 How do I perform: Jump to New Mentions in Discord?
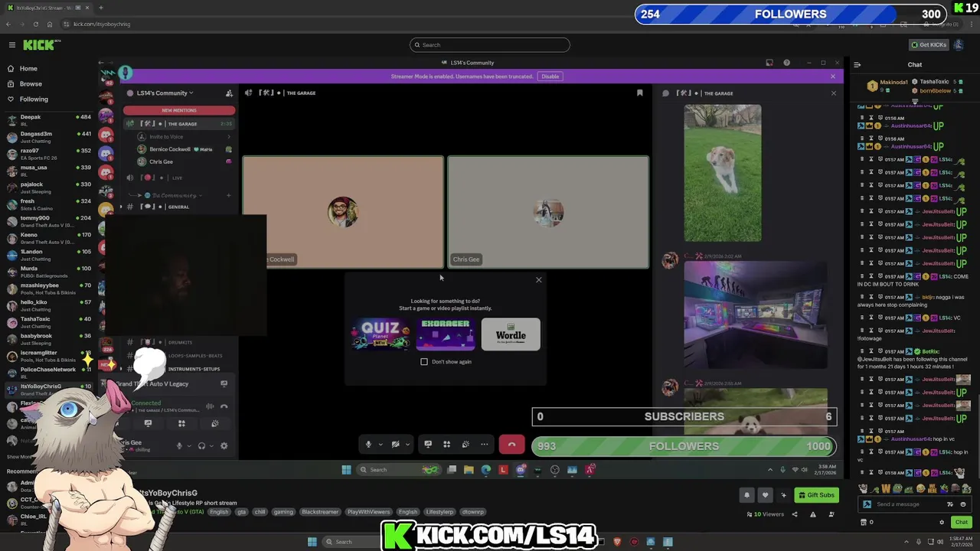tap(179, 110)
